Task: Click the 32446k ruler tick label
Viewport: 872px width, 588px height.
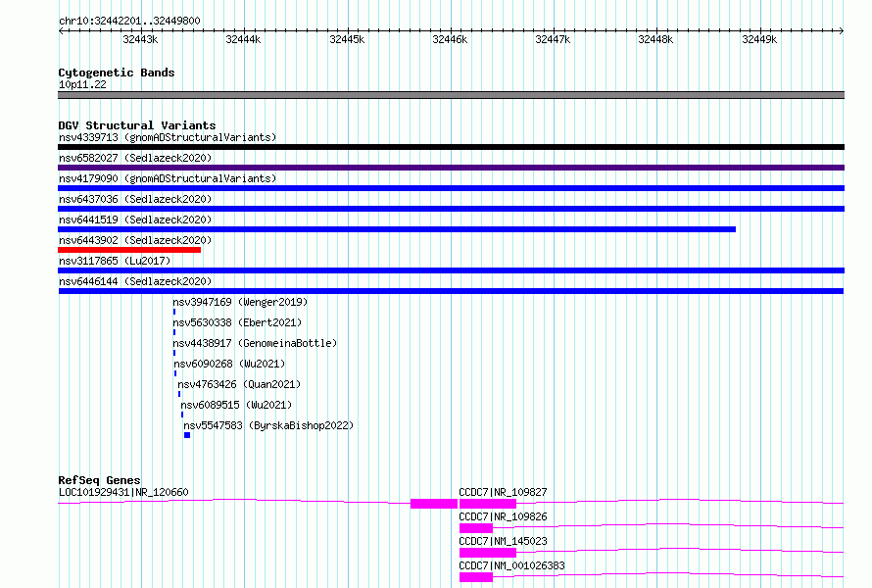Action: (450, 39)
